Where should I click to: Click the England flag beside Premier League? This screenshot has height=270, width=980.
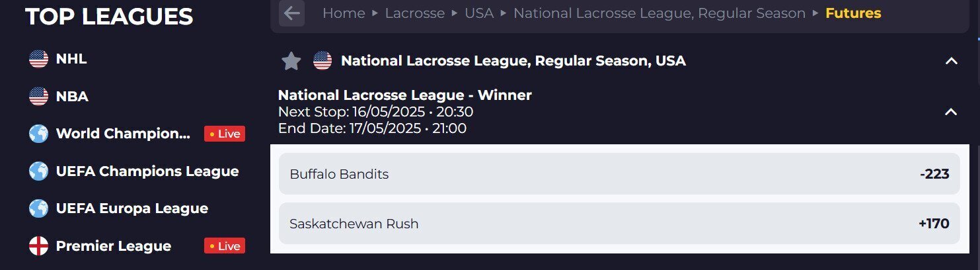click(x=39, y=246)
